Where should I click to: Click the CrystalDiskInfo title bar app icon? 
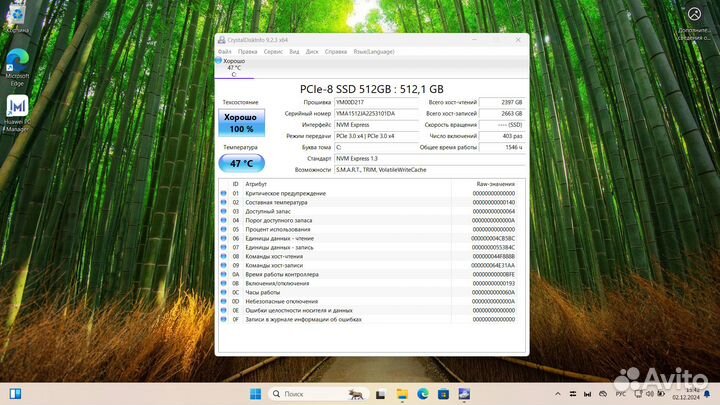pos(222,40)
